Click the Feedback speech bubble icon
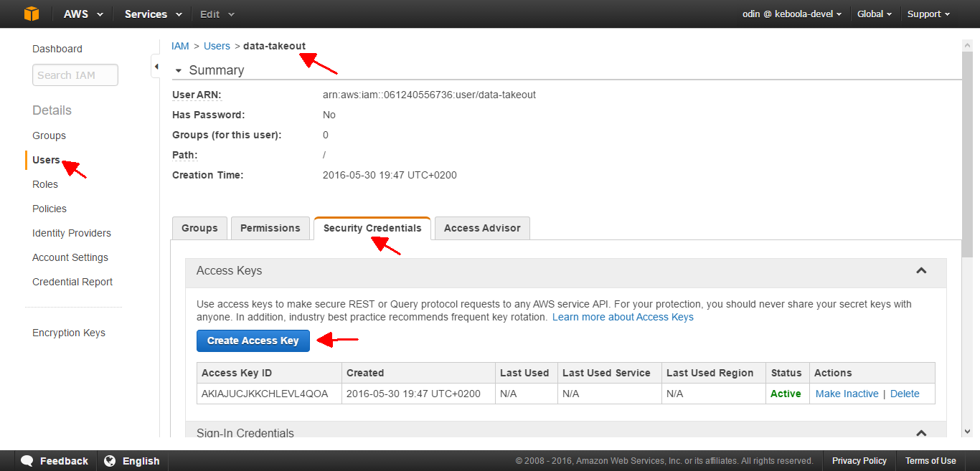980x471 pixels. pos(27,461)
